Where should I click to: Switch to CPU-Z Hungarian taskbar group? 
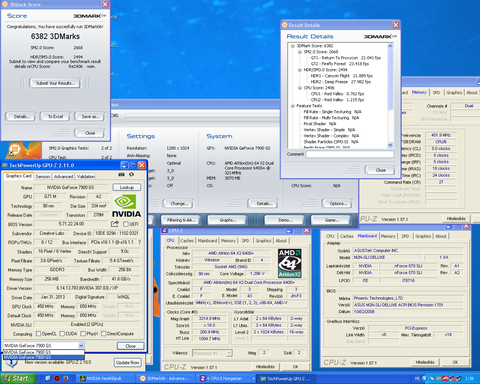227,378
